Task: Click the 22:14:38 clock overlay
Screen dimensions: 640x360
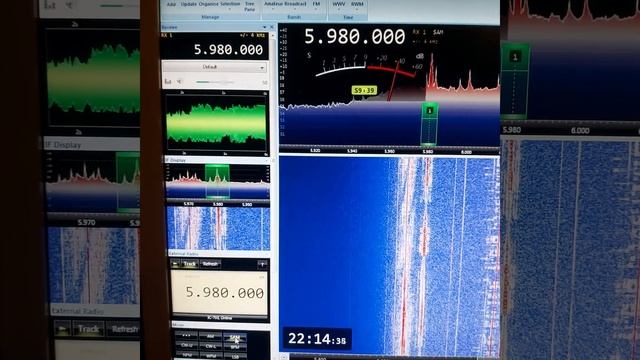Action: coord(317,339)
